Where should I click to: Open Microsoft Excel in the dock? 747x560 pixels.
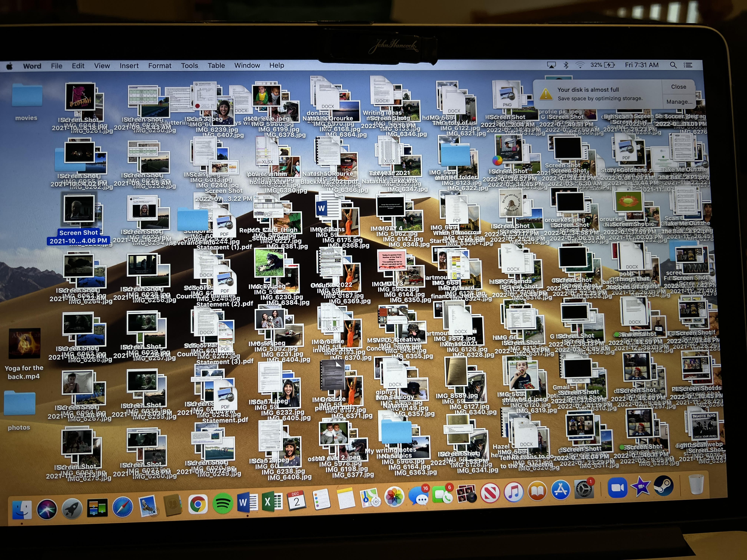[272, 502]
